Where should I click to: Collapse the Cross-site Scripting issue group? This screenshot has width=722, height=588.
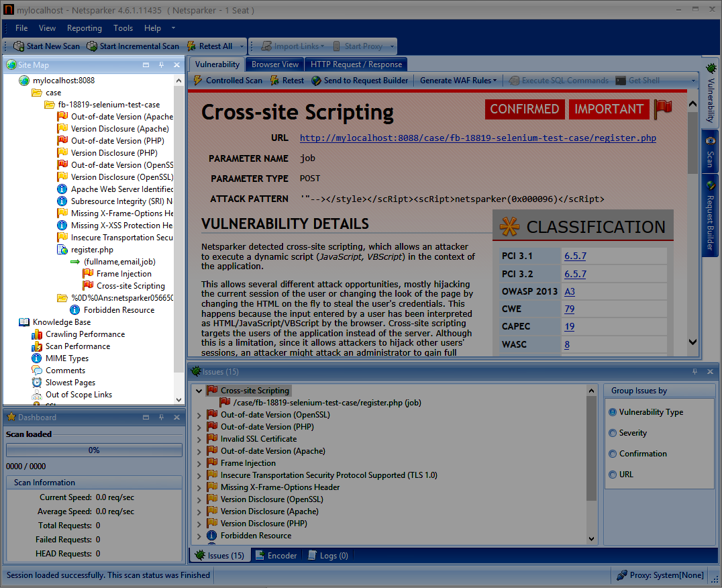[x=199, y=391]
